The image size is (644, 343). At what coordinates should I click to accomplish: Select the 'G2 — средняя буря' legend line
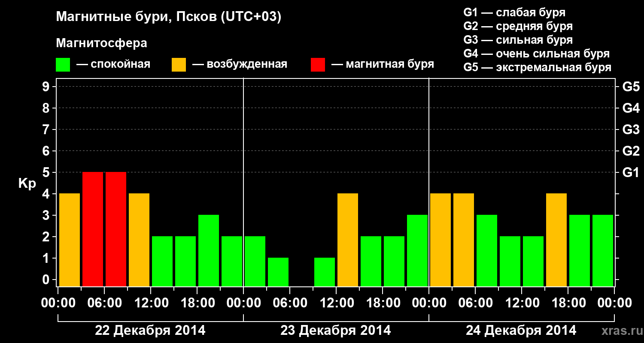pos(518,26)
